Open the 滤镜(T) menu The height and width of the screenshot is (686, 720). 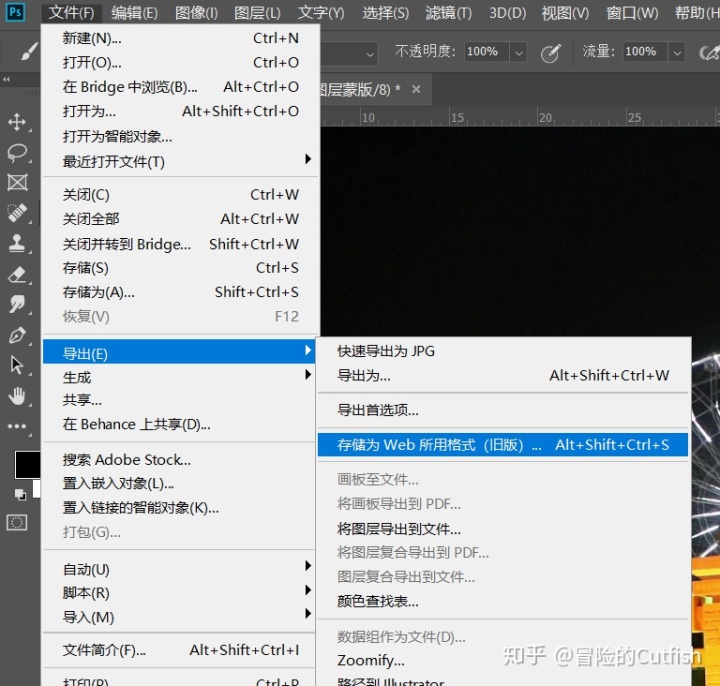[x=448, y=13]
